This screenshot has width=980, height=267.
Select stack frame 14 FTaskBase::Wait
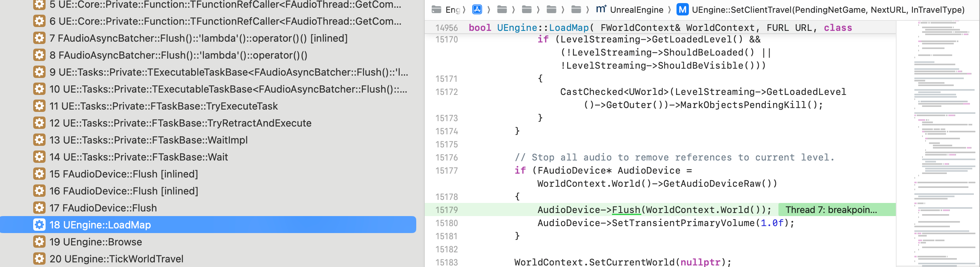pos(145,157)
